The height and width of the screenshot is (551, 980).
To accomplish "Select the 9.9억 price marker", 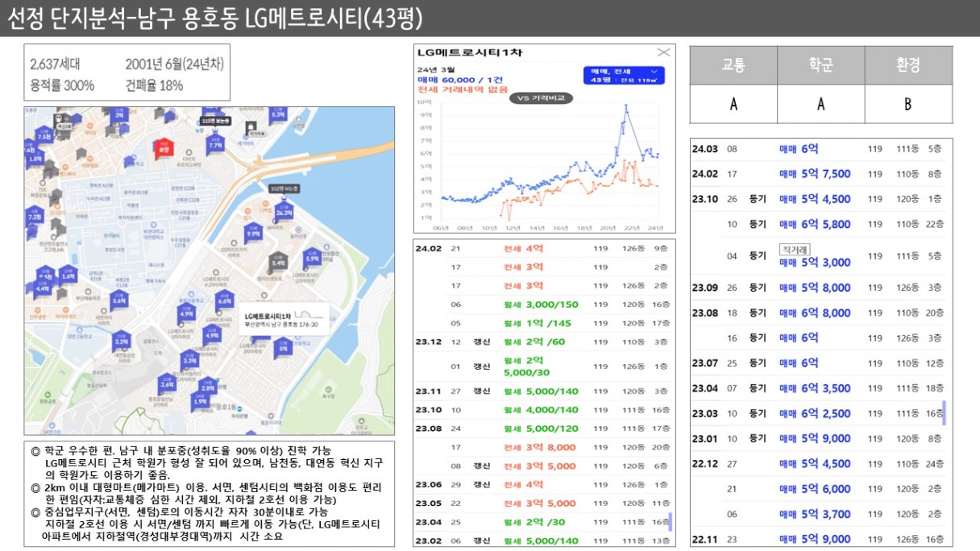I will click(x=253, y=234).
